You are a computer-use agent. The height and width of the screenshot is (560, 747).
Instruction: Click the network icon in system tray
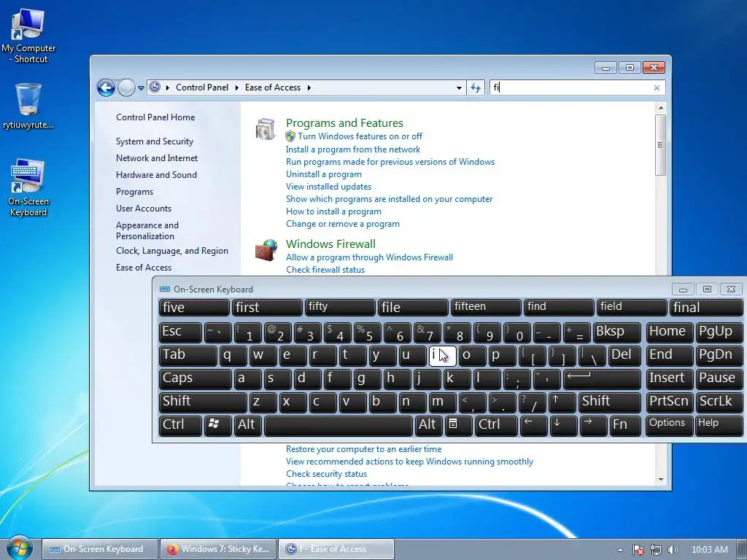click(x=656, y=550)
